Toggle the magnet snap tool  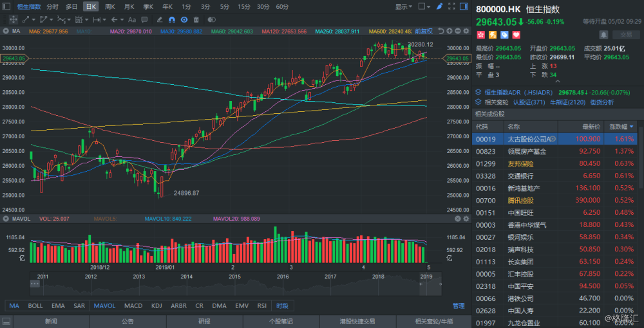tap(172, 19)
